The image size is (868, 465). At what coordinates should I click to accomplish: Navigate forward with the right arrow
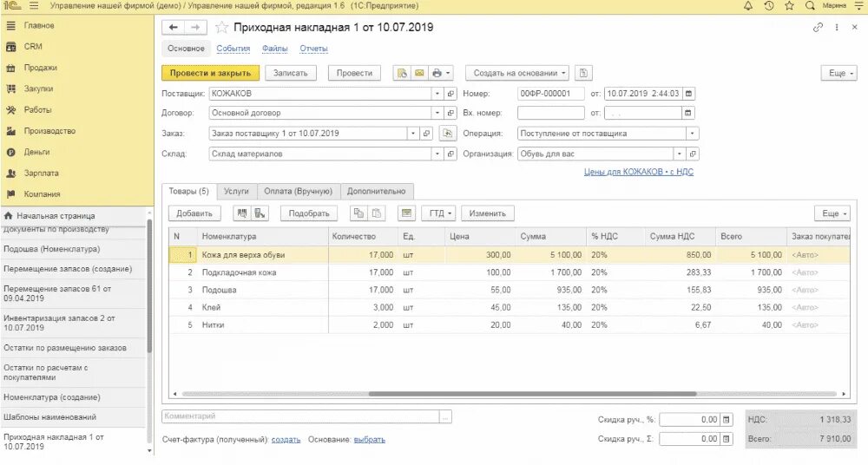pyautogui.click(x=195, y=27)
